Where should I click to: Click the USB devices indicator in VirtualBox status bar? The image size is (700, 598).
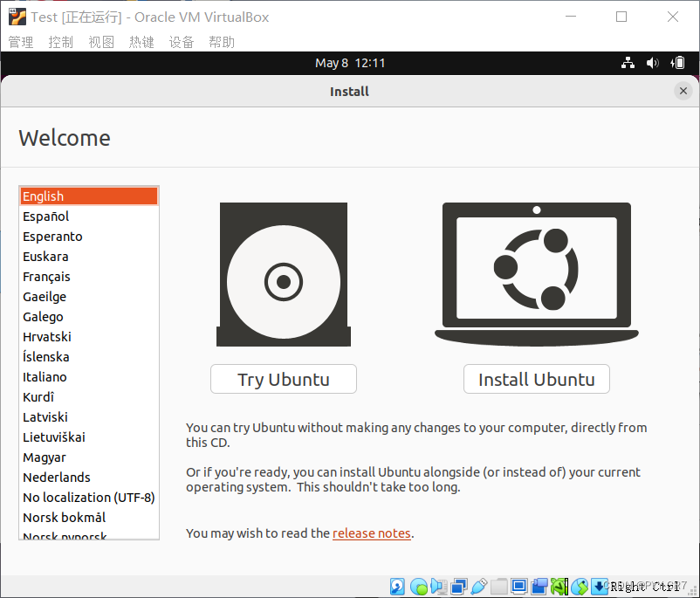tap(478, 587)
